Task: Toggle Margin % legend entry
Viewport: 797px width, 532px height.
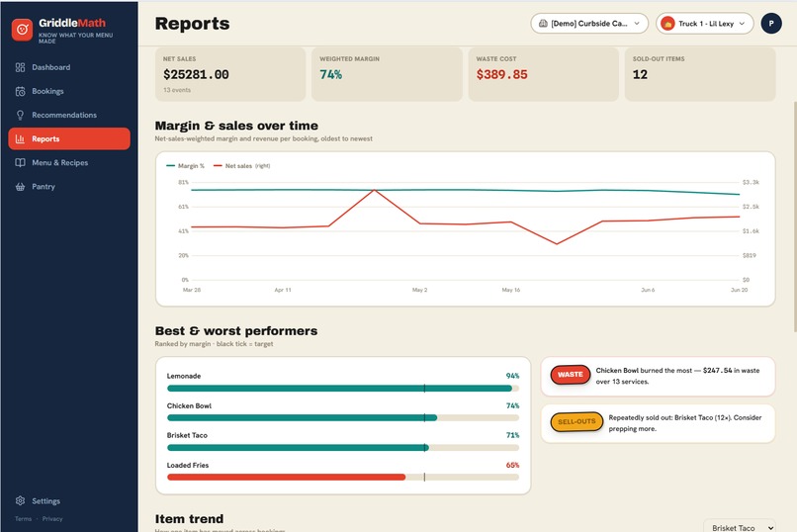Action: pos(186,166)
